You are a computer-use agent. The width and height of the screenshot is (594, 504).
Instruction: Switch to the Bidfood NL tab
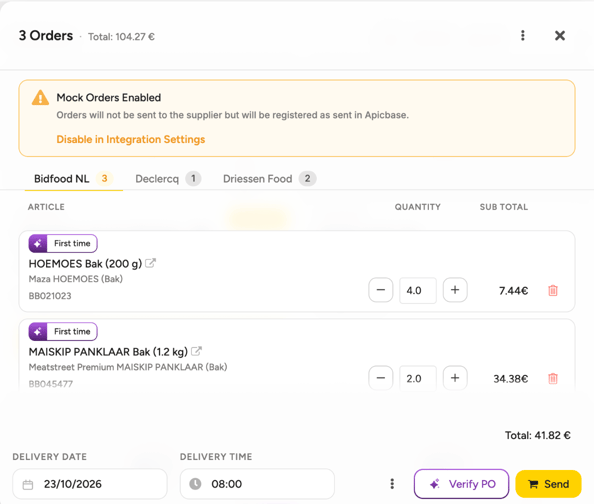click(x=73, y=178)
